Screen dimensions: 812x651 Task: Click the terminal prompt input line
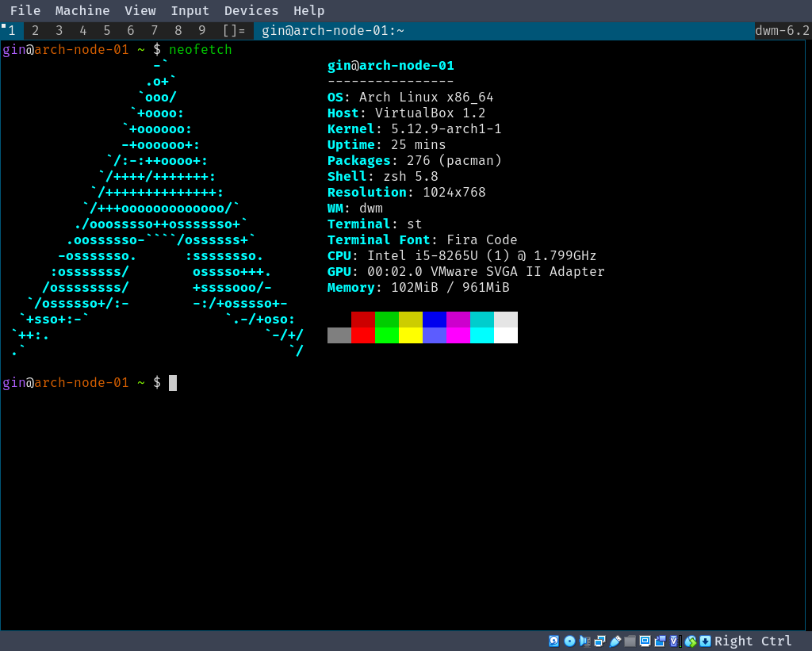pyautogui.click(x=173, y=382)
